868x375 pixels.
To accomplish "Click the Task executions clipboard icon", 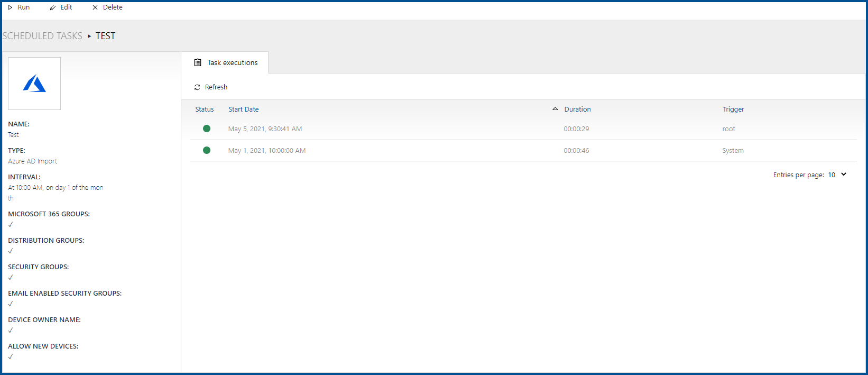I will (x=198, y=62).
